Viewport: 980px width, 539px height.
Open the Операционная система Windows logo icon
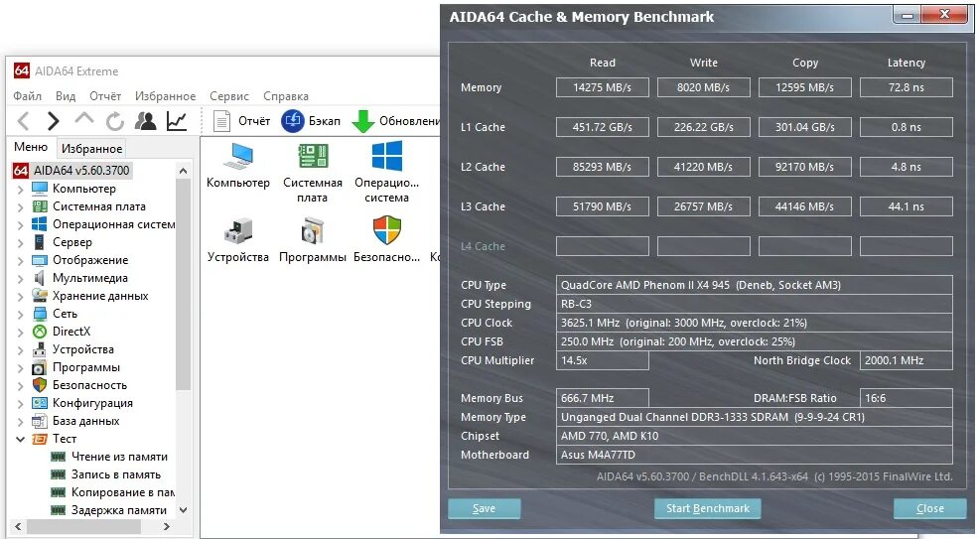click(387, 156)
